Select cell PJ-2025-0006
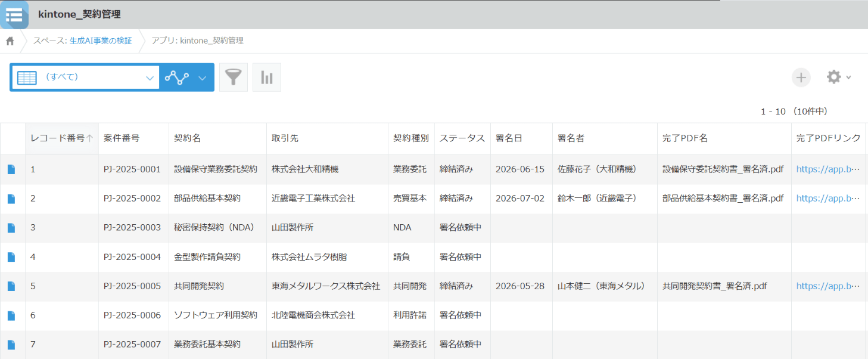868x359 pixels. click(x=132, y=315)
